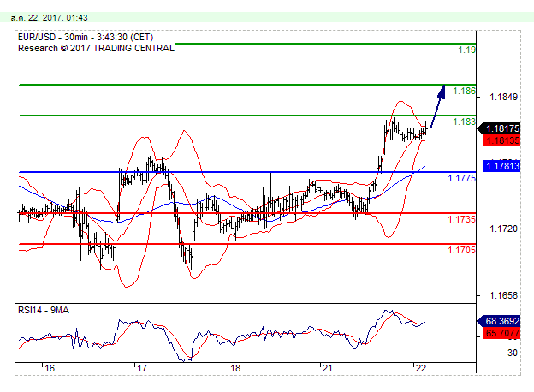Click the blue upward forecast arrow
The height and width of the screenshot is (392, 534).
coord(436,105)
